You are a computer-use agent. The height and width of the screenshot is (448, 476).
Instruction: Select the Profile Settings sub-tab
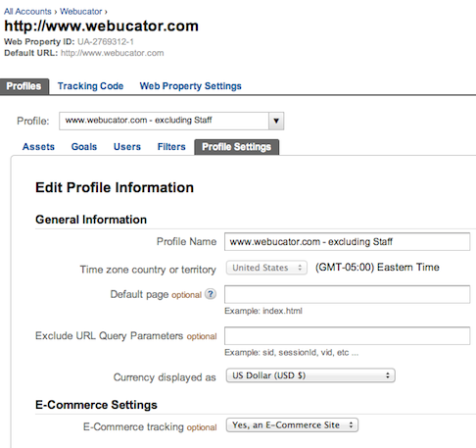pyautogui.click(x=237, y=147)
